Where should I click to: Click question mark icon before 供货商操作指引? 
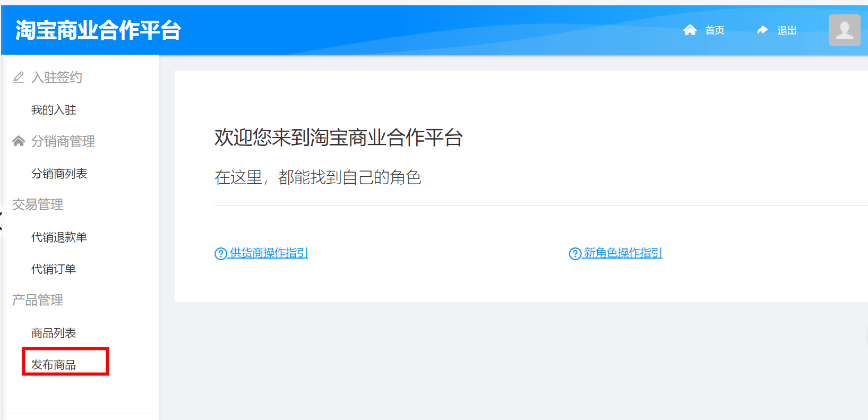coord(221,254)
